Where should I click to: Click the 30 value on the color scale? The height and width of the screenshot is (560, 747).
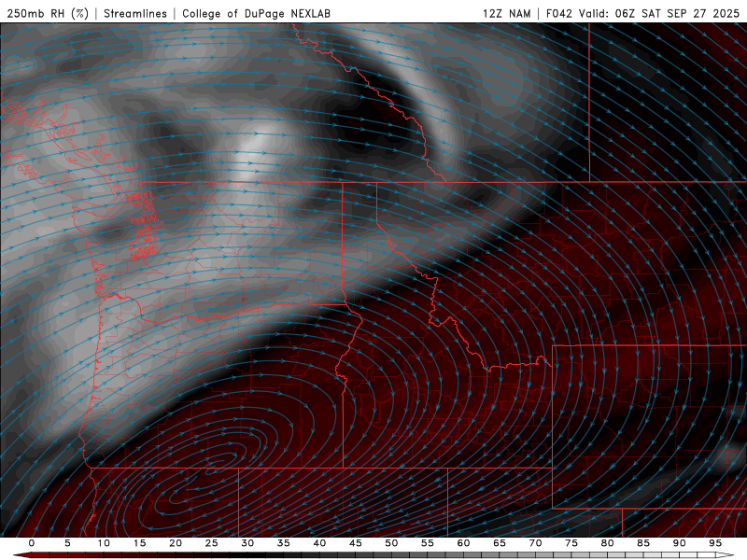pos(247,543)
